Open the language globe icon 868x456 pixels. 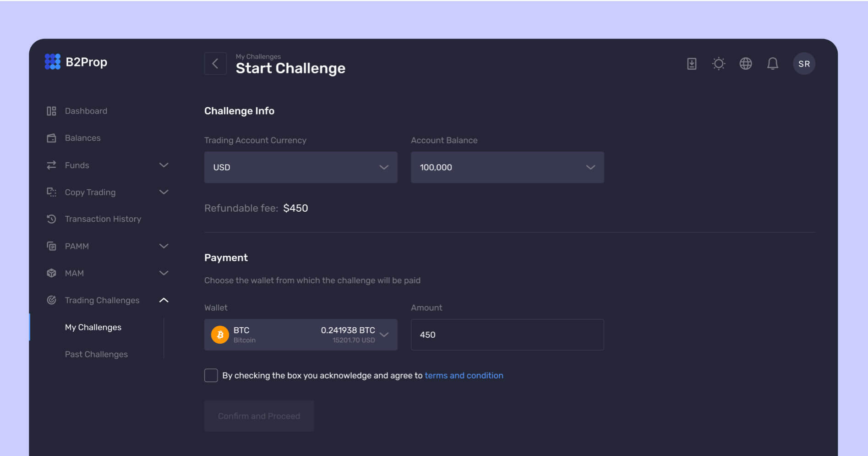[x=746, y=64]
